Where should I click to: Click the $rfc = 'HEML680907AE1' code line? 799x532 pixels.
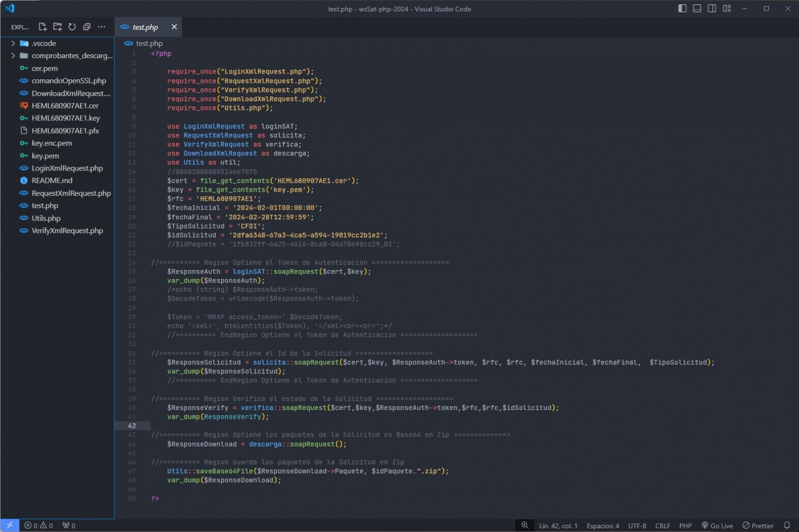[x=214, y=199]
